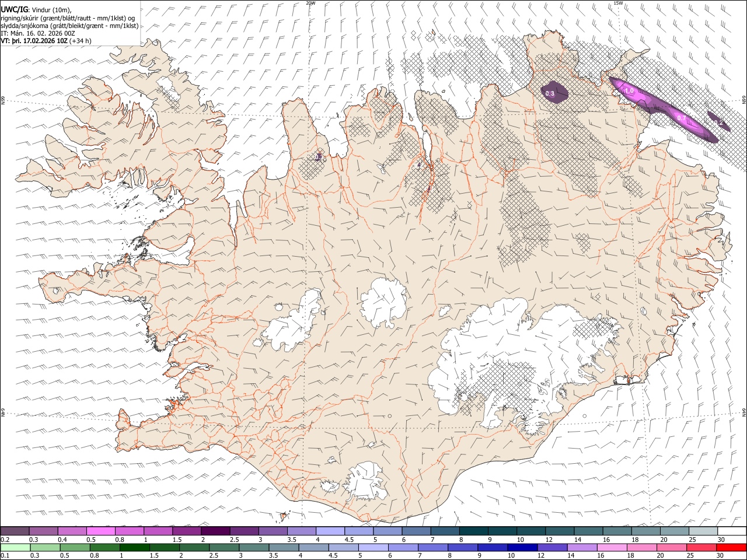Pick bottom-row swatch starting at 25
The image size is (747, 560).
(x=701, y=547)
